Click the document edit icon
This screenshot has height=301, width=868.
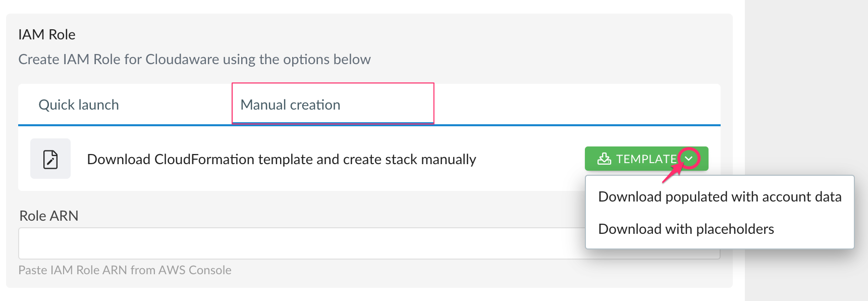coord(50,159)
